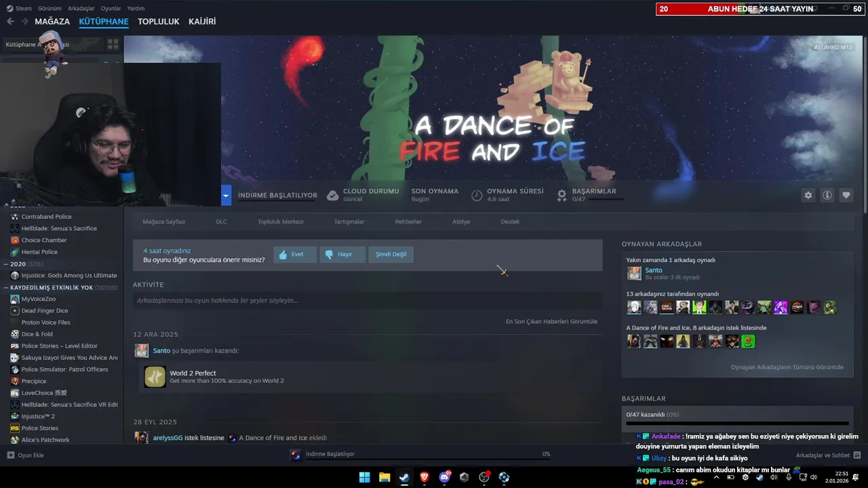Open Discord from taskbar
Image resolution: width=868 pixels, height=488 pixels.
click(445, 477)
